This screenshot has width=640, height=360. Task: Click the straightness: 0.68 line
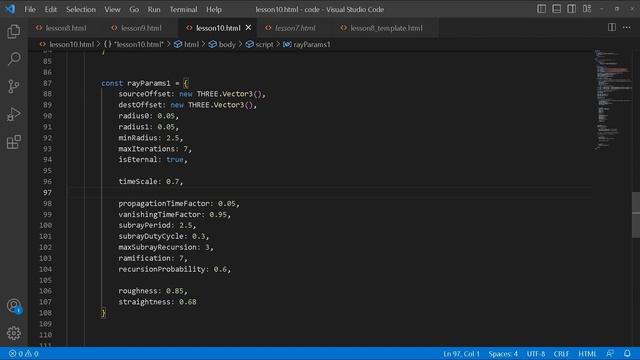click(x=157, y=302)
